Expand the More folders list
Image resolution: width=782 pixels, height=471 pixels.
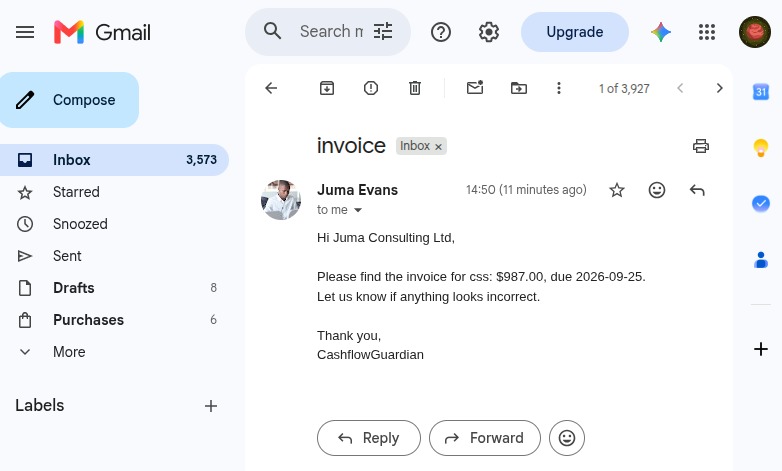[114, 351]
